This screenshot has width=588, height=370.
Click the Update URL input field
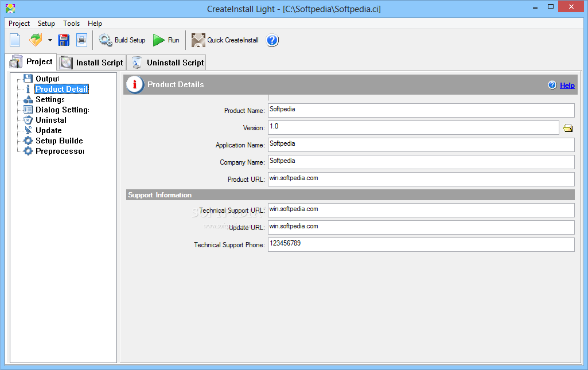[421, 228]
